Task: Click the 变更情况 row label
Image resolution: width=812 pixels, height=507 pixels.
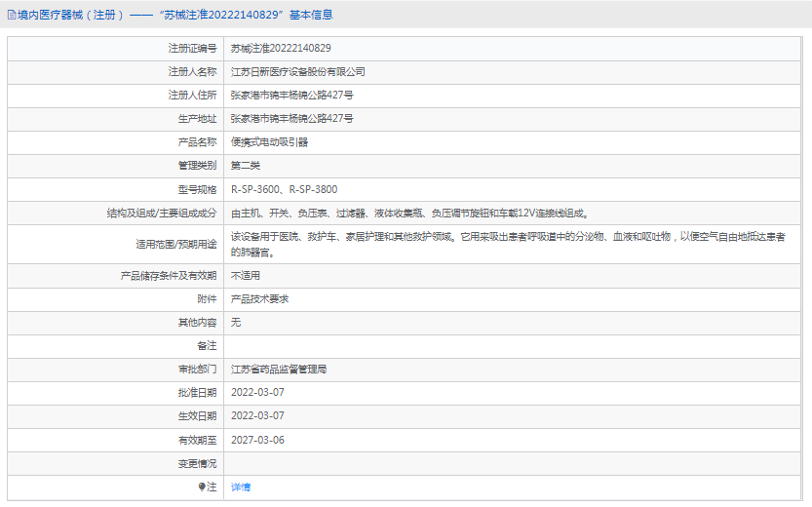Action: (x=197, y=463)
